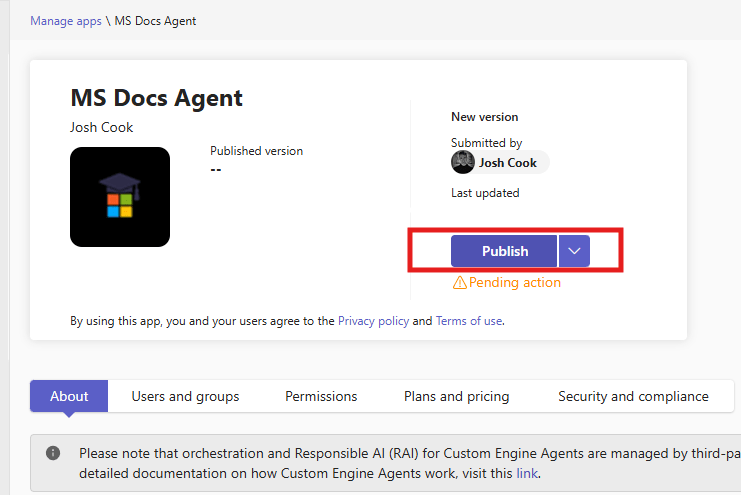Click the info icon in the notice banner
The height and width of the screenshot is (495, 741).
[x=53, y=453]
